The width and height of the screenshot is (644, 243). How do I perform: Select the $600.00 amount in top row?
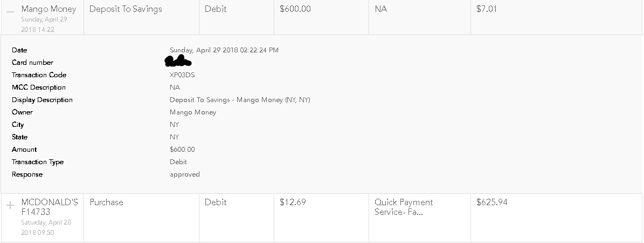(295, 9)
